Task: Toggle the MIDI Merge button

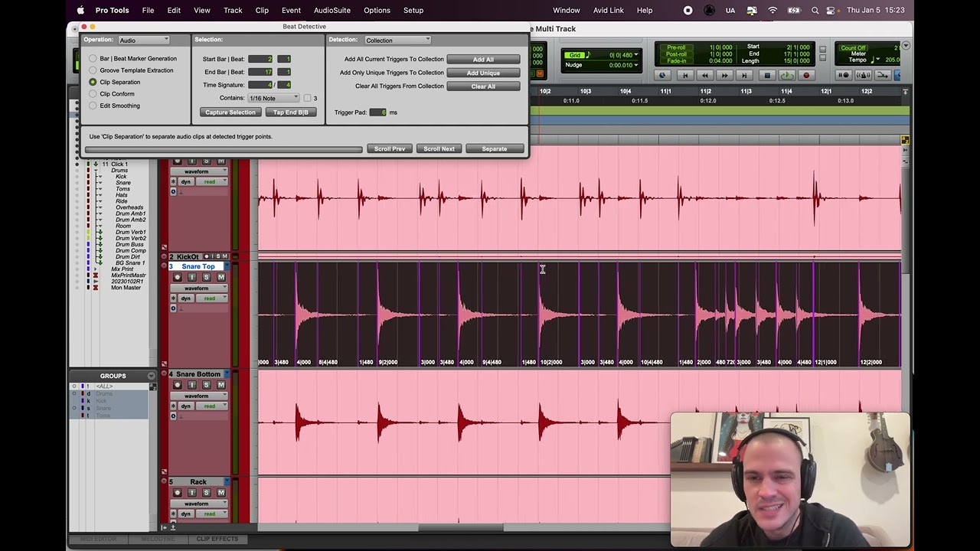Action: (884, 75)
